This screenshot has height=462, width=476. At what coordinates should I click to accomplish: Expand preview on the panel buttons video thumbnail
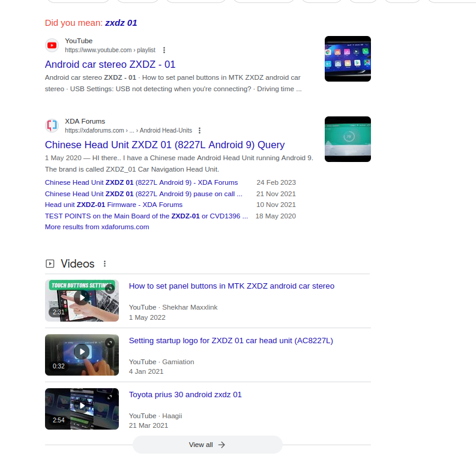(110, 289)
